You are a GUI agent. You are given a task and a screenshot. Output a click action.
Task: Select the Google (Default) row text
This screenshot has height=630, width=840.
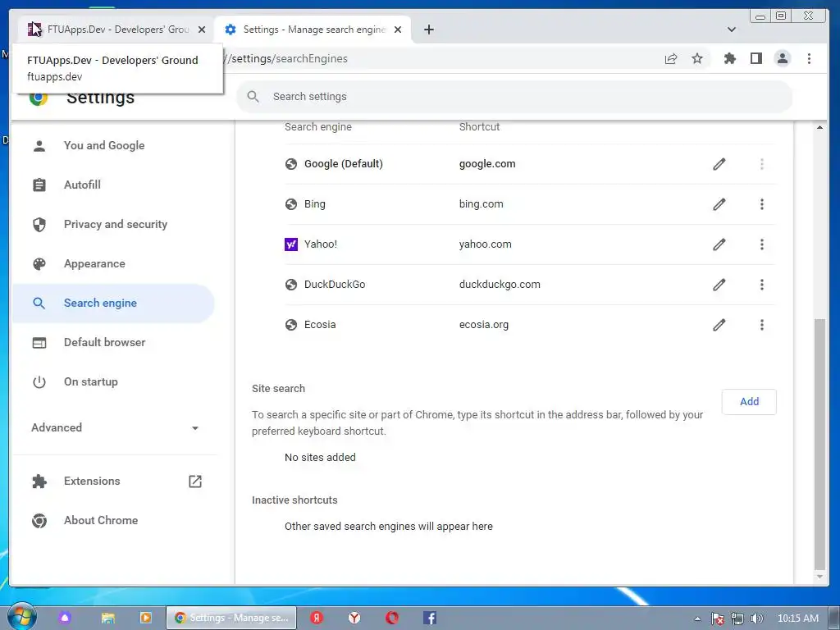(x=344, y=164)
